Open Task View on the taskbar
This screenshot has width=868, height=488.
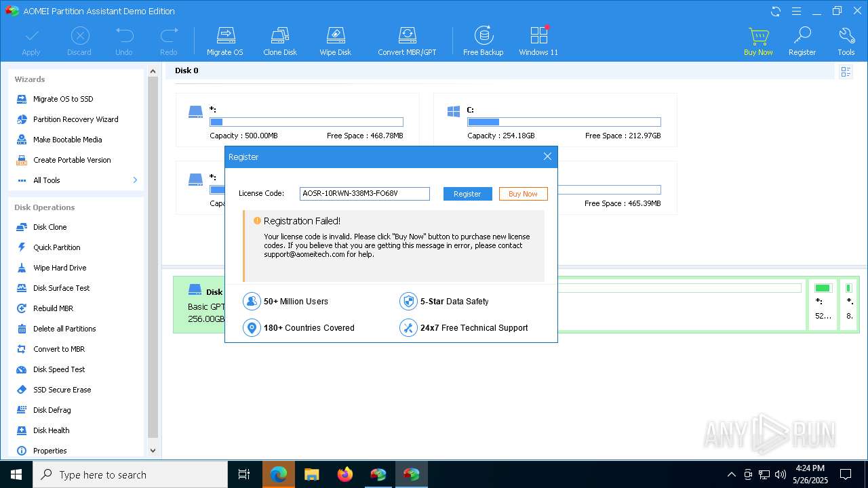(244, 474)
